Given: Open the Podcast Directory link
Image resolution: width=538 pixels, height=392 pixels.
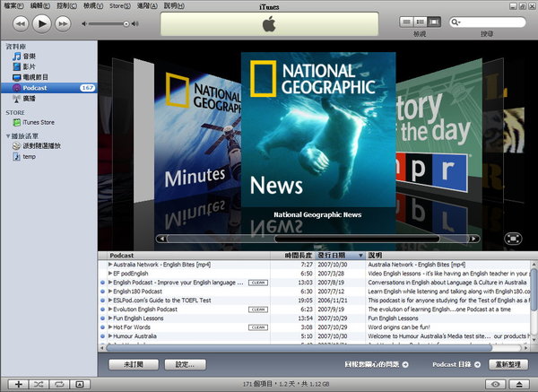Looking at the screenshot, I should tap(456, 364).
